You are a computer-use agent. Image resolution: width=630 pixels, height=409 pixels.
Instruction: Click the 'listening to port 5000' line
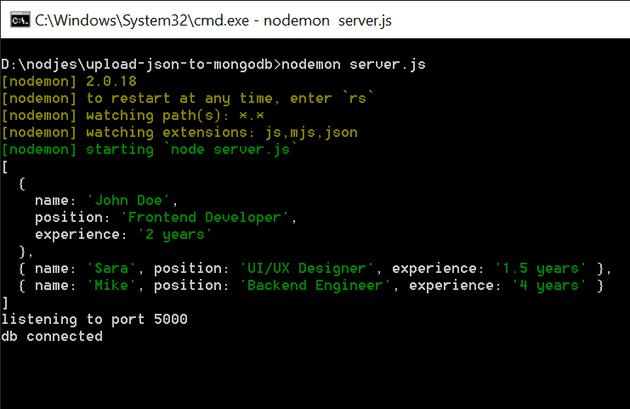[x=94, y=319]
